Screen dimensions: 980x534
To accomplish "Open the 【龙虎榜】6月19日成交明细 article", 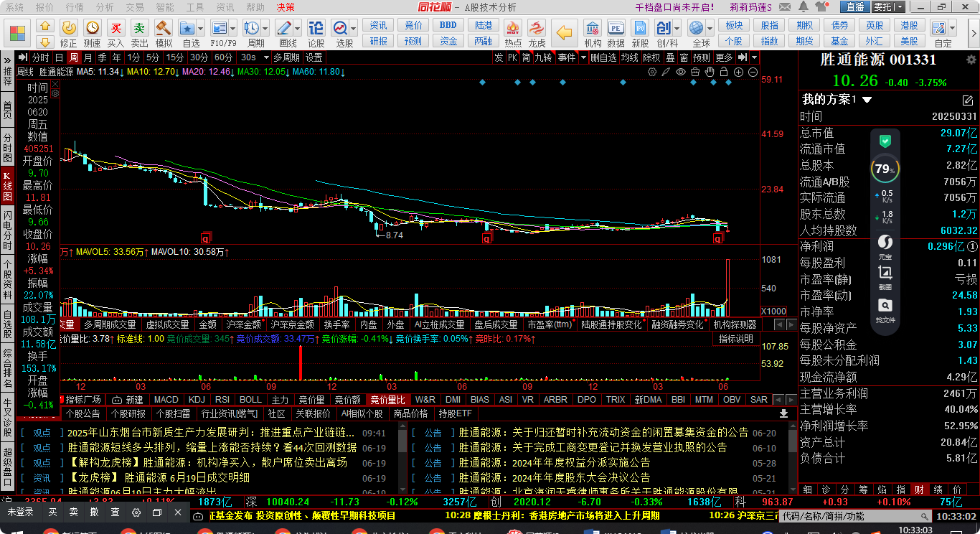I will tap(159, 477).
